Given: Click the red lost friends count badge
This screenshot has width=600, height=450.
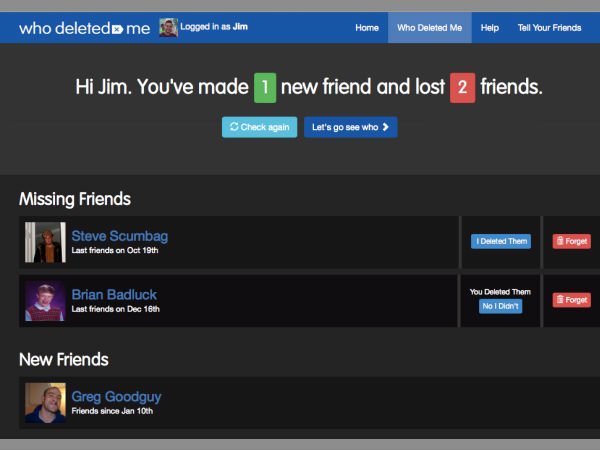Looking at the screenshot, I should (462, 87).
